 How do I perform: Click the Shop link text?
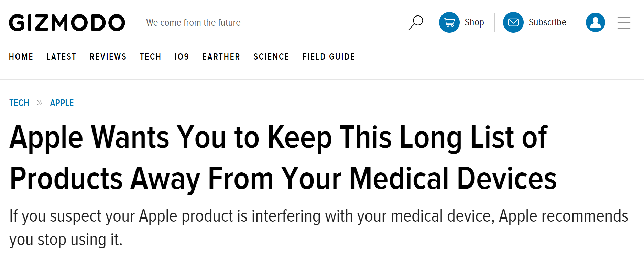(x=474, y=22)
